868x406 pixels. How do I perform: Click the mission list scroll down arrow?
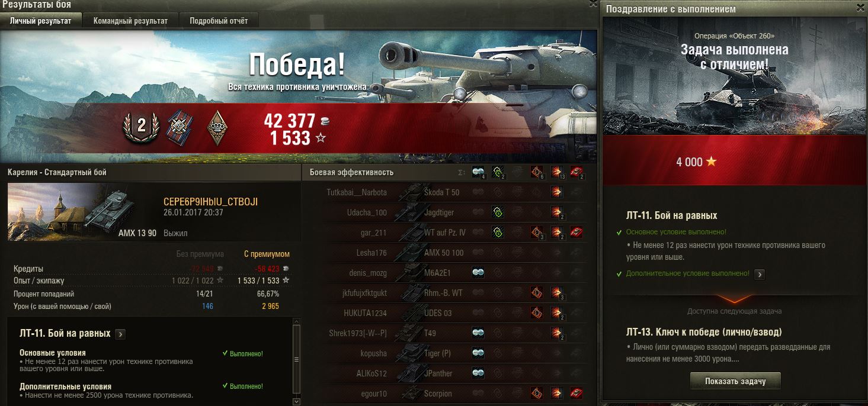click(x=297, y=401)
